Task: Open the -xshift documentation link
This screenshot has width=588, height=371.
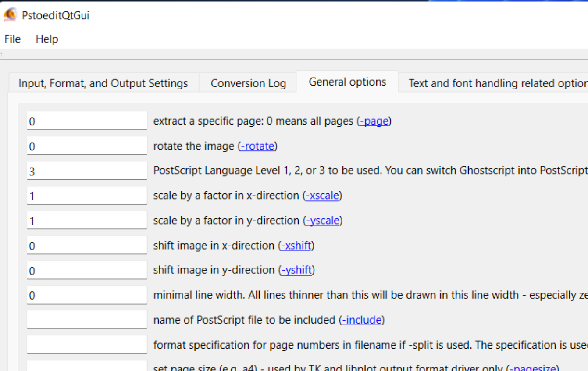Action: 297,245
